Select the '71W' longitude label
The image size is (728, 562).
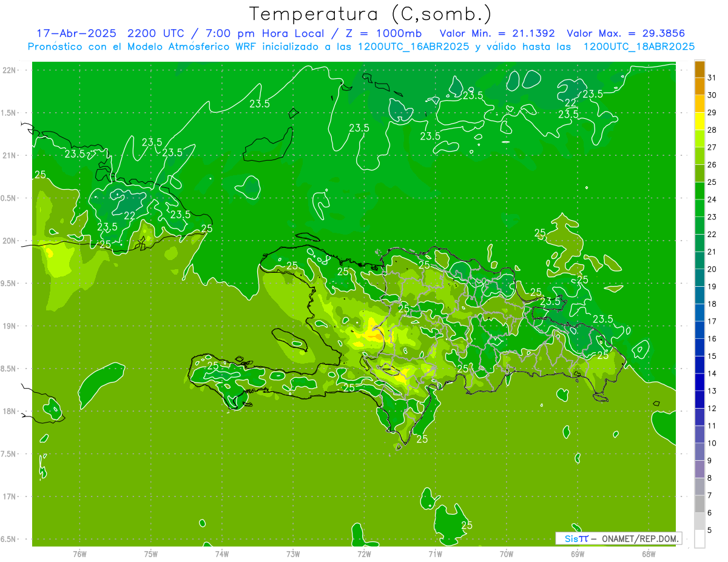(x=434, y=554)
